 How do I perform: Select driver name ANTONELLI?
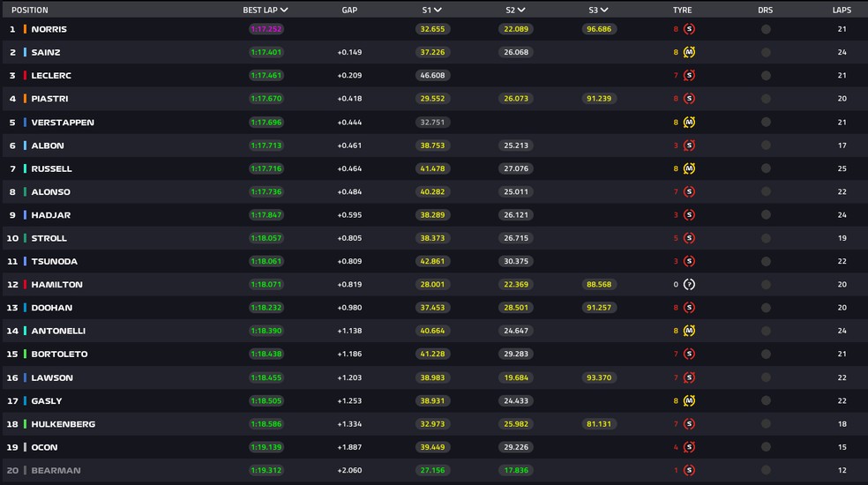(x=58, y=331)
